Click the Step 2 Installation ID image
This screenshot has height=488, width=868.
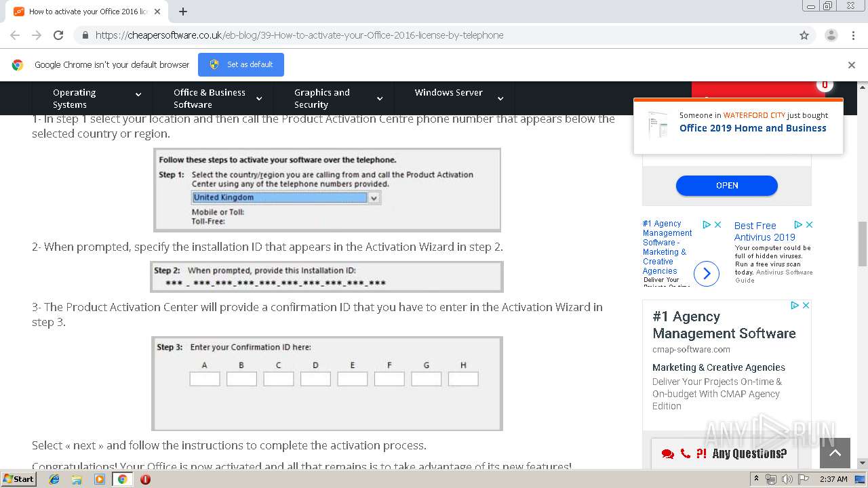click(x=326, y=277)
